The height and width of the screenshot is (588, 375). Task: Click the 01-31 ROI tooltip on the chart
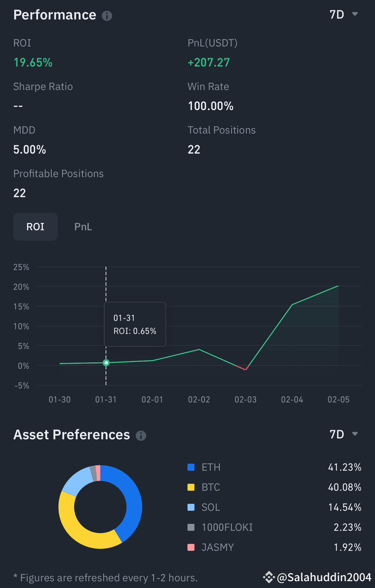tap(135, 324)
